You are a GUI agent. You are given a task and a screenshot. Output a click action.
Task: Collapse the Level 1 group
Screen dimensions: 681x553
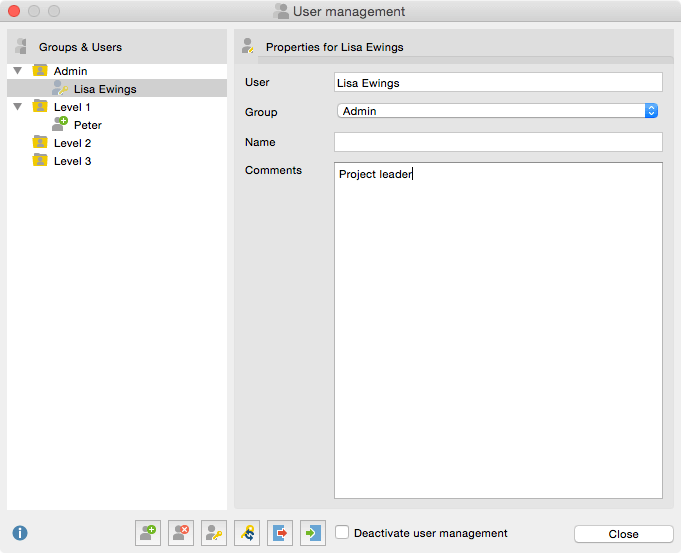[18, 106]
